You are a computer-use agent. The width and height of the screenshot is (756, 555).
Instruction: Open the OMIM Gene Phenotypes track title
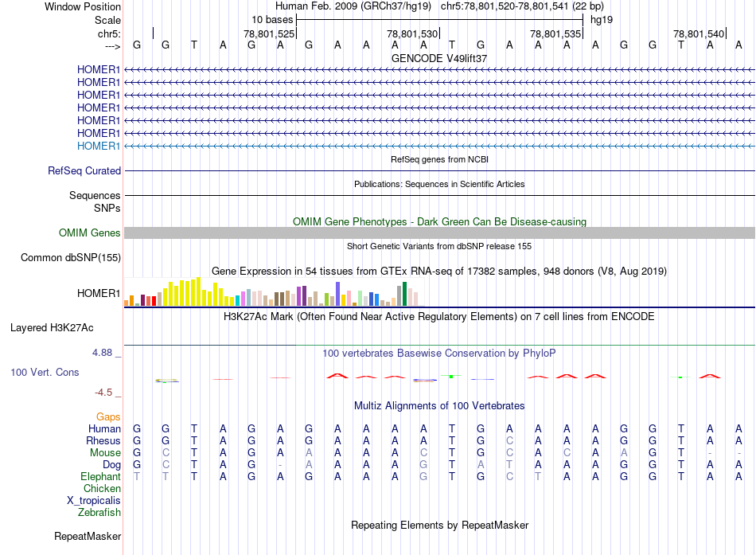[x=439, y=221]
